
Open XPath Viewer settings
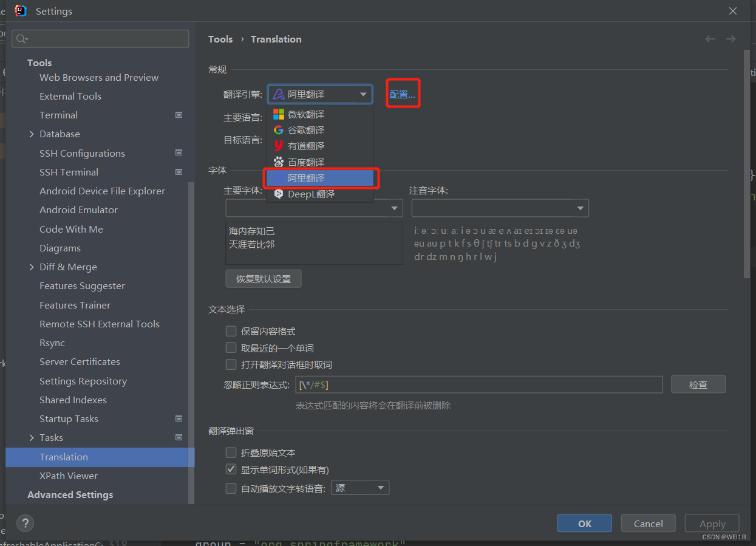[69, 476]
